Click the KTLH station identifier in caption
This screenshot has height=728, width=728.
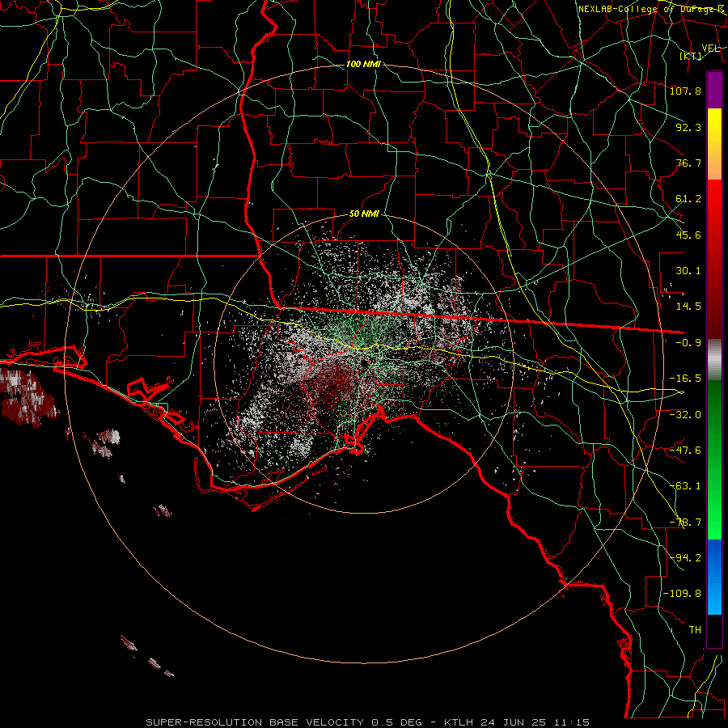pyautogui.click(x=459, y=722)
